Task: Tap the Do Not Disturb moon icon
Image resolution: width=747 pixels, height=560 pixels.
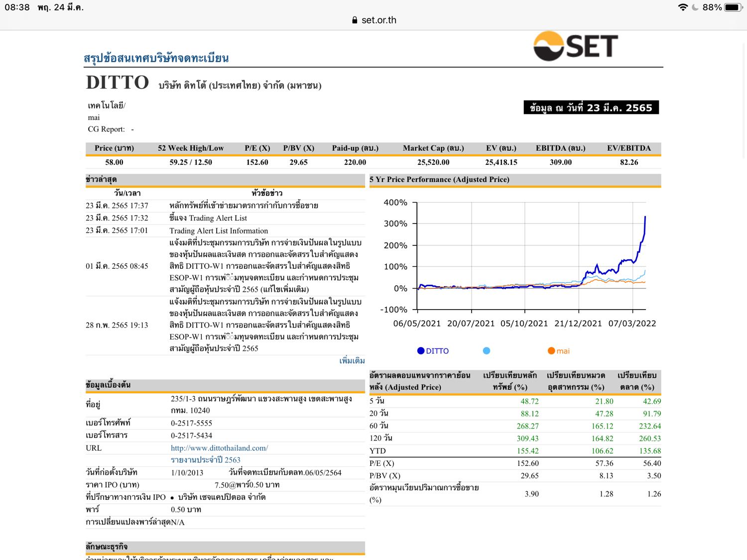Action: (695, 7)
